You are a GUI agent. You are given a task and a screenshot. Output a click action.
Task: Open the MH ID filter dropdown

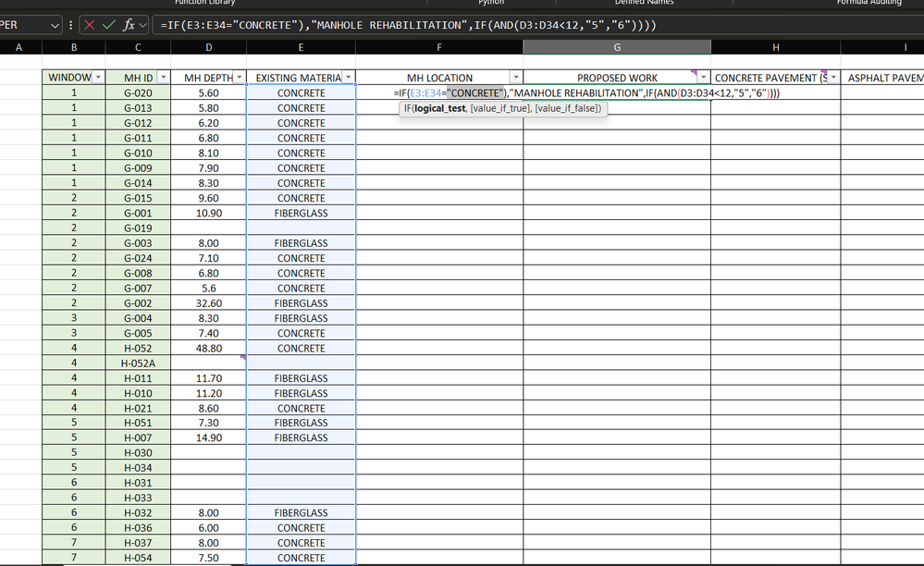pyautogui.click(x=161, y=77)
